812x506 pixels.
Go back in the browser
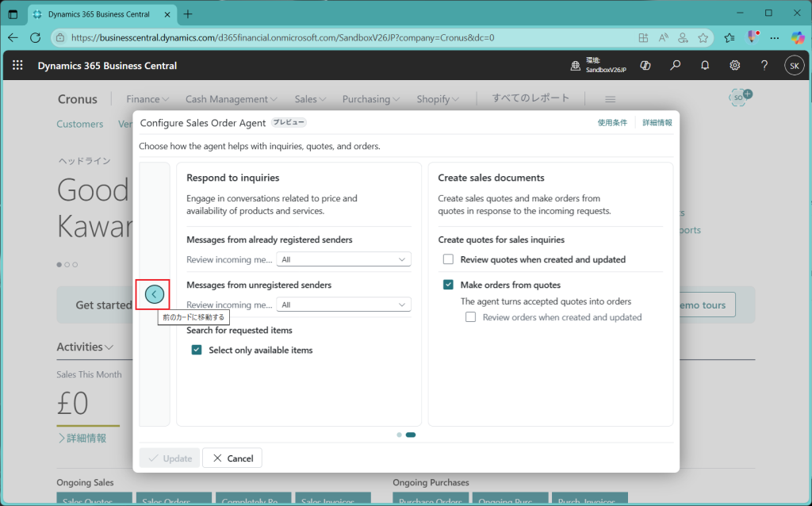pos(13,38)
